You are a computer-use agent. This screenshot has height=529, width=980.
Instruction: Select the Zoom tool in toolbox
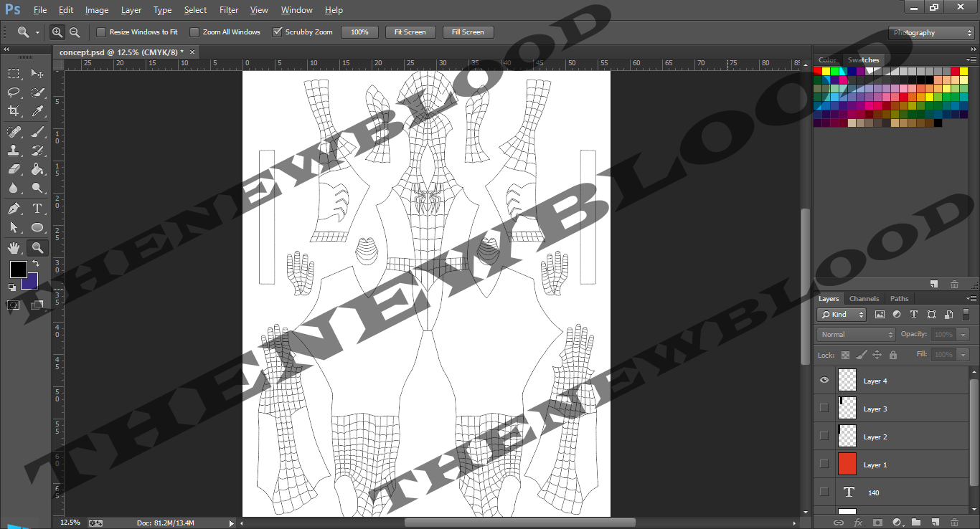pos(37,248)
